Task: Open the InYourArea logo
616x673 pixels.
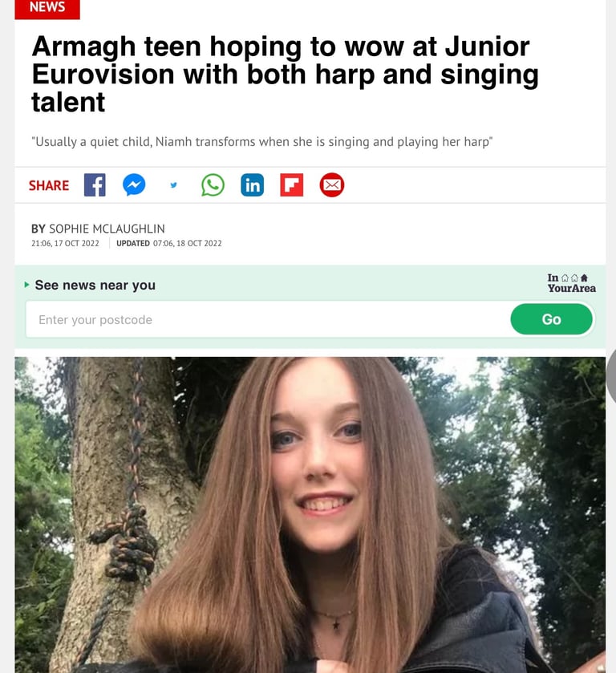Action: 571,283
